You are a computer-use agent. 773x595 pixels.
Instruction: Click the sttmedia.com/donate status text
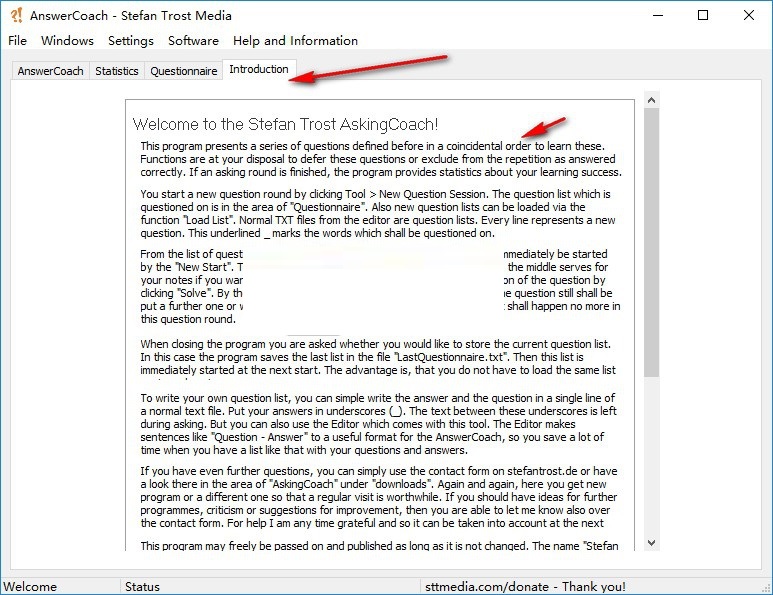tap(525, 587)
